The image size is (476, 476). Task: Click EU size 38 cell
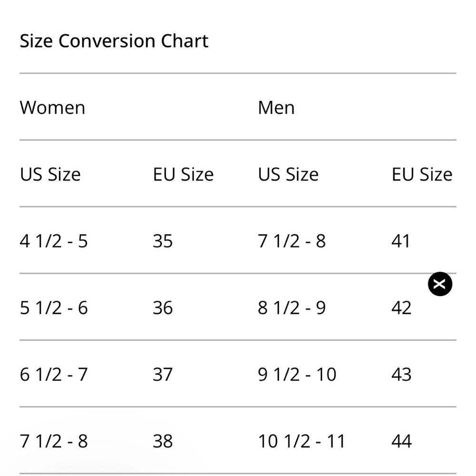point(163,441)
